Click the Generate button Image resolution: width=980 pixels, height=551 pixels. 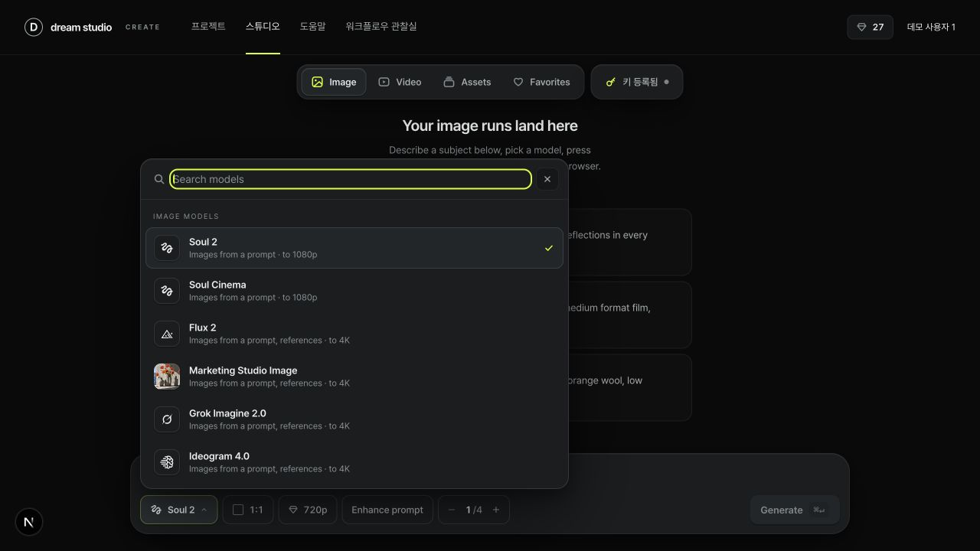(795, 510)
